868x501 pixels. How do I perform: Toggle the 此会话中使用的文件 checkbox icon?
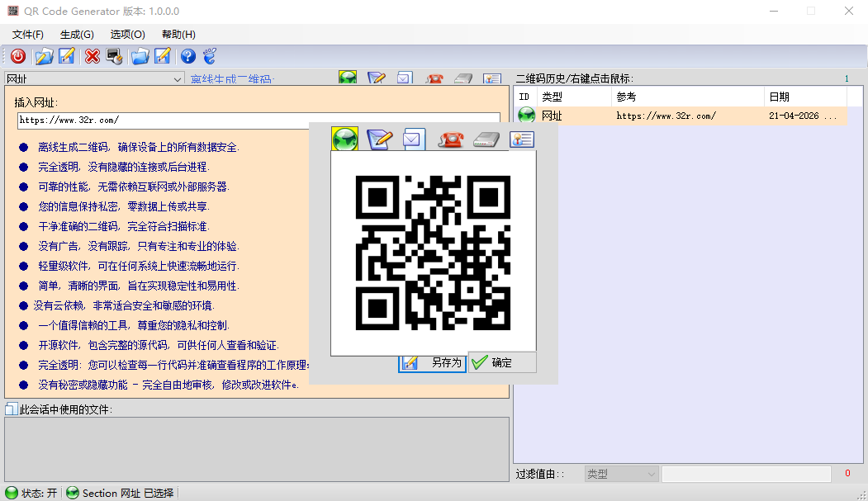pos(11,409)
